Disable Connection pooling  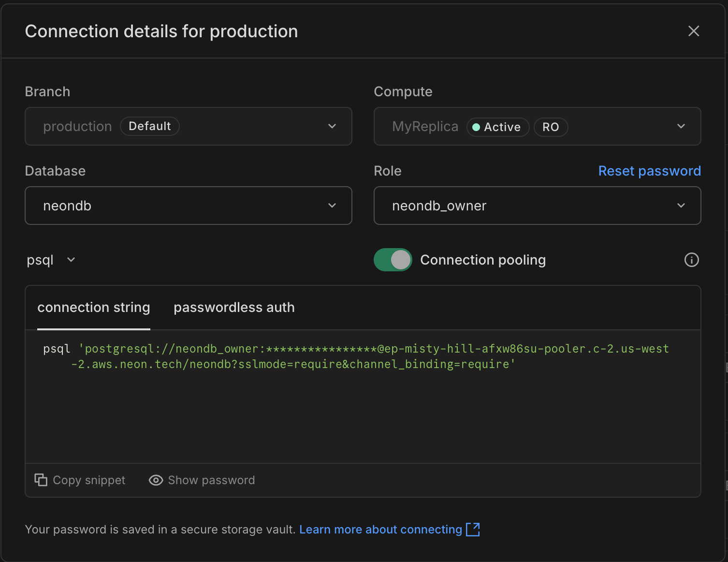click(x=393, y=260)
